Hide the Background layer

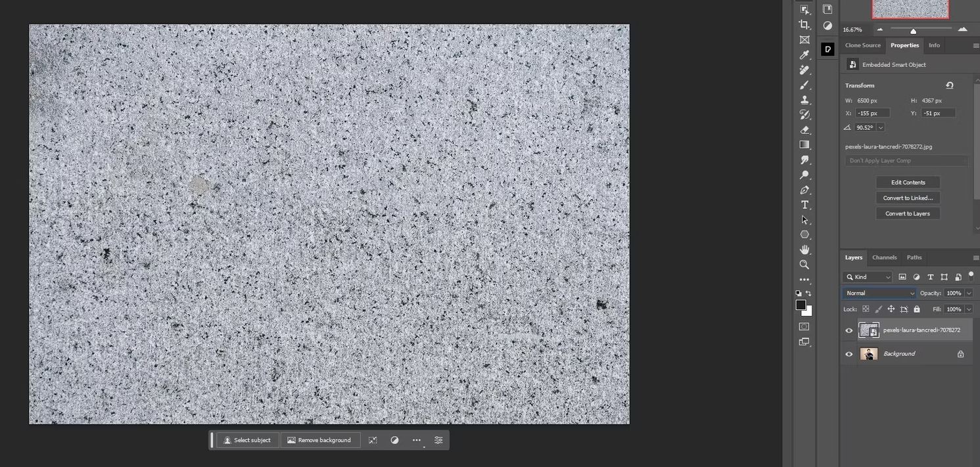point(849,354)
